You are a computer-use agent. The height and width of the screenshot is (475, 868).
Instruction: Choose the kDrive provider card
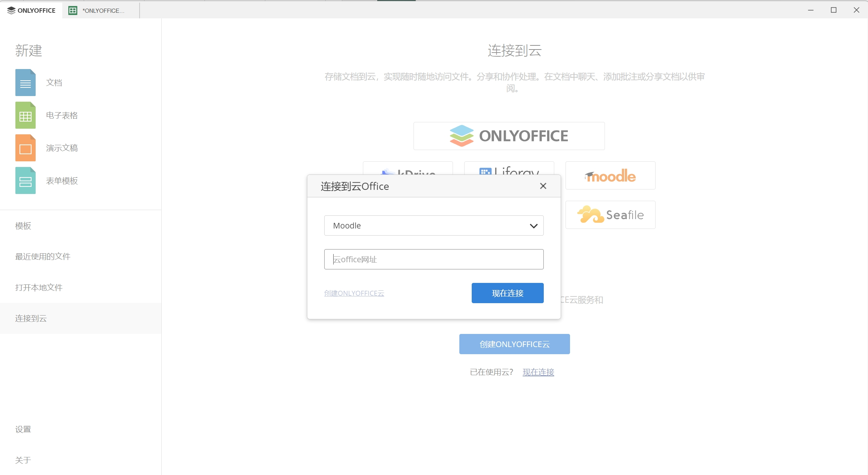408,168
